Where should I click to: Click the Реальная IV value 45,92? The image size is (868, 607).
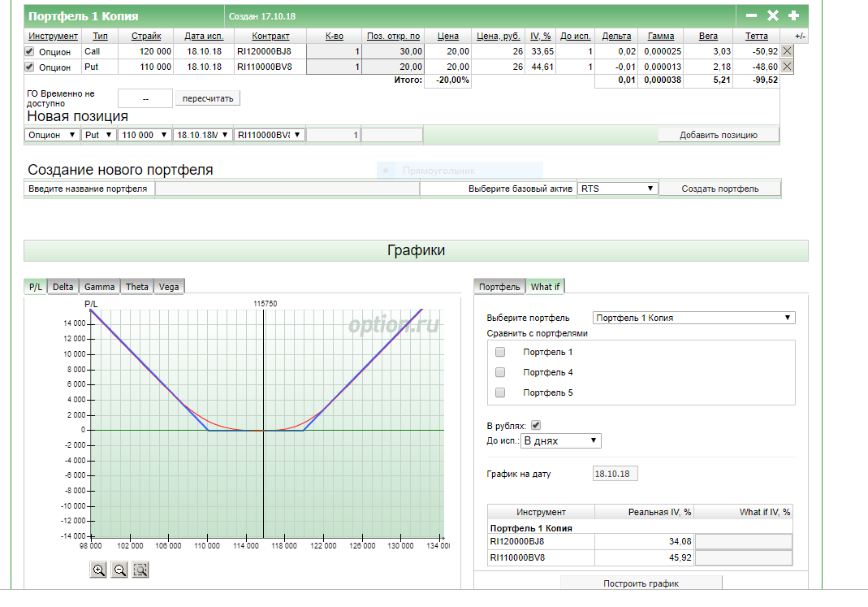pyautogui.click(x=680, y=557)
